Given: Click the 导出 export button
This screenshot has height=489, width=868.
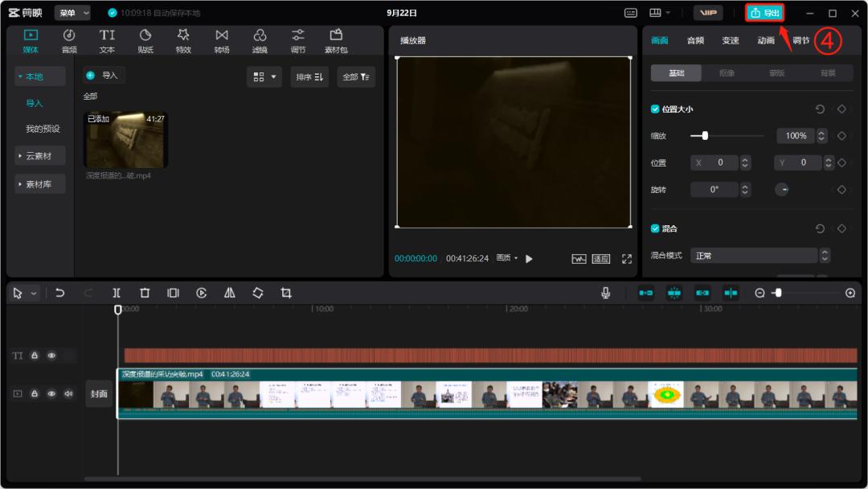Looking at the screenshot, I should click(764, 13).
